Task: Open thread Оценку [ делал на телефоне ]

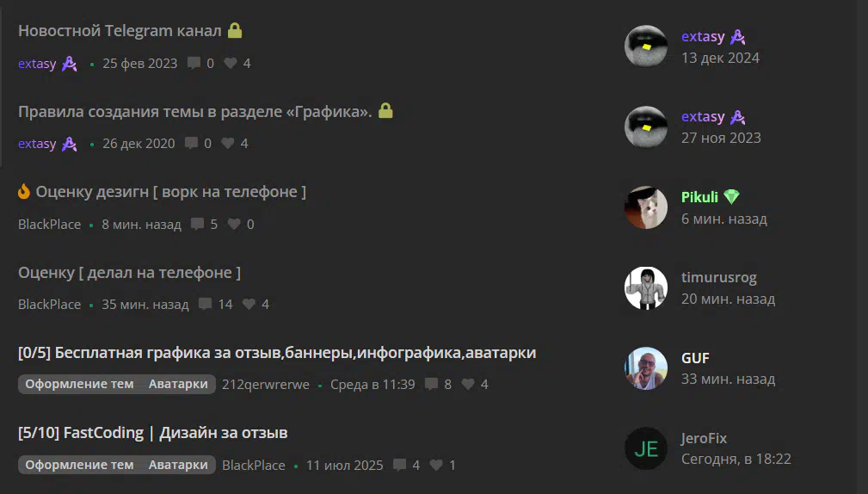Action: point(130,273)
